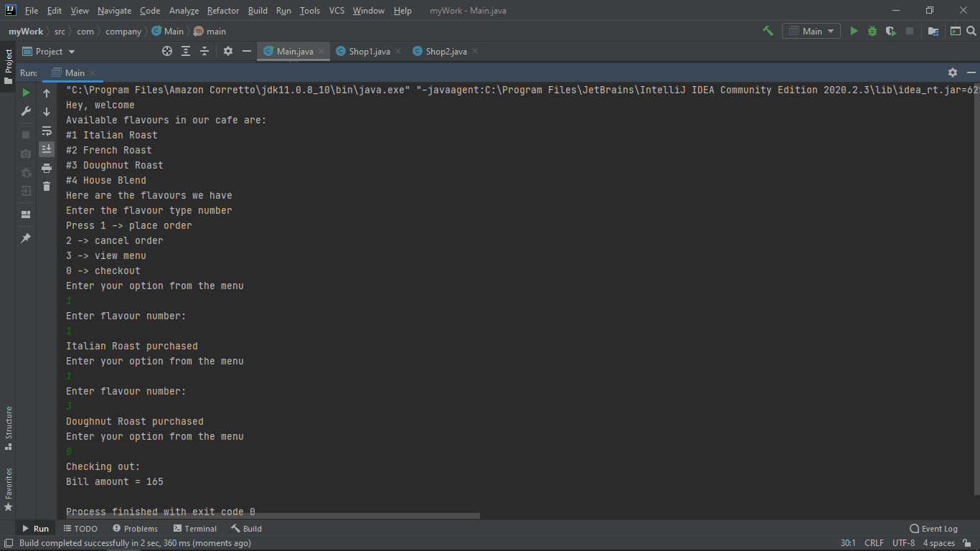This screenshot has width=980, height=551.
Task: Click the Build Project hammer icon
Action: coord(768,31)
